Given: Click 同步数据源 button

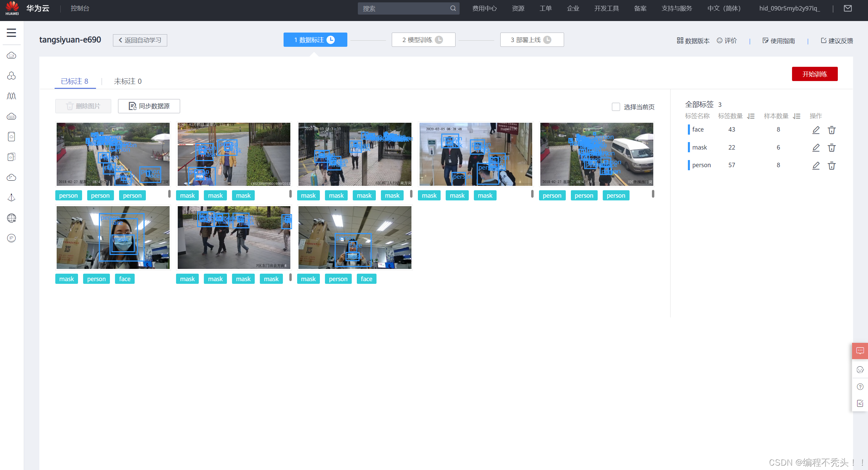Looking at the screenshot, I should pyautogui.click(x=149, y=106).
